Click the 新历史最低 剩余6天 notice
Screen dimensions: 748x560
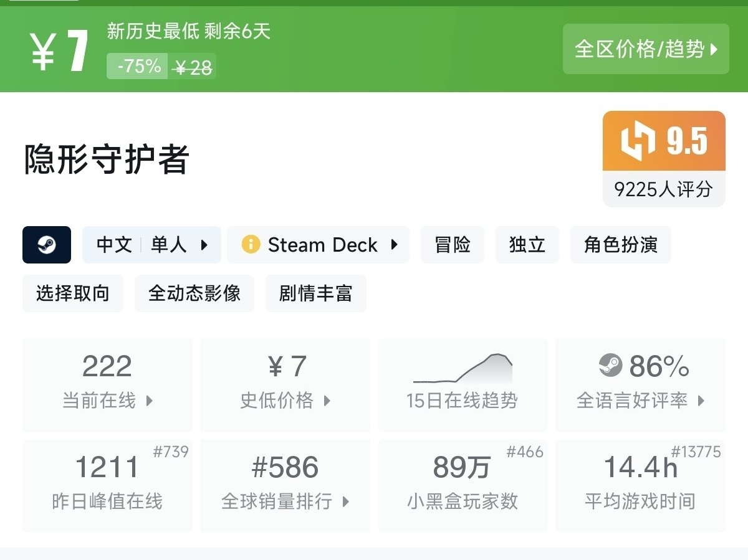(x=189, y=31)
